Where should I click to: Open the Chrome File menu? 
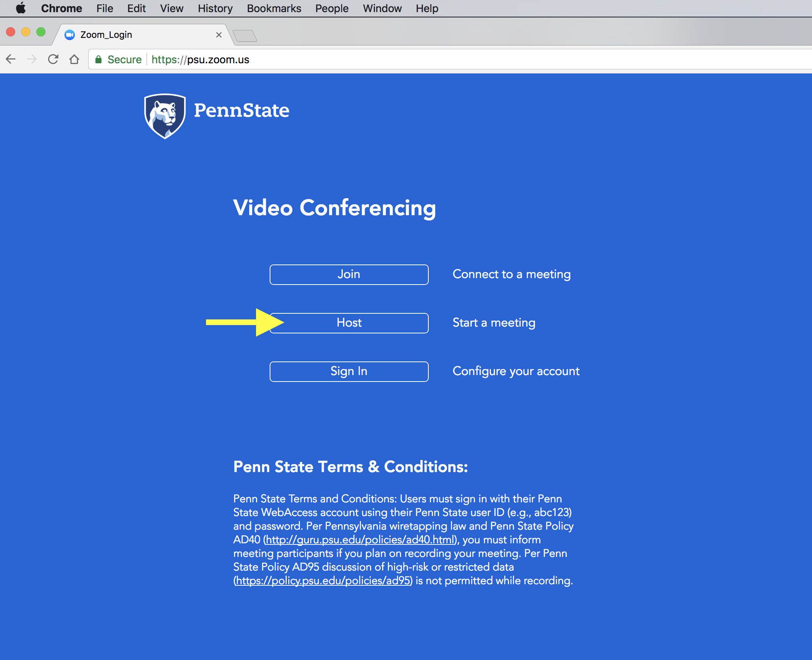click(x=105, y=8)
